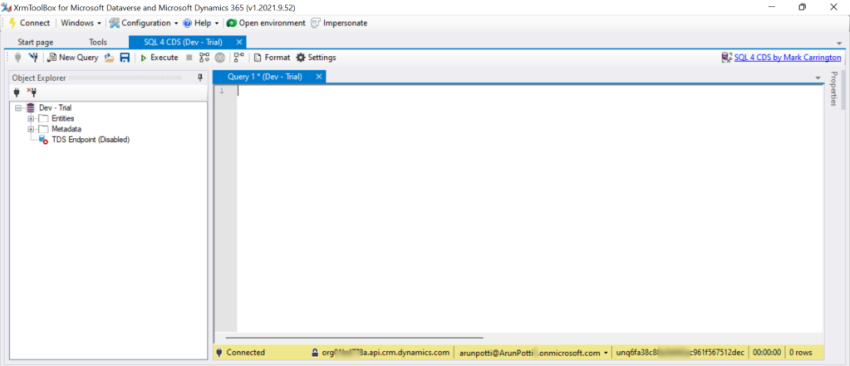Image resolution: width=850 pixels, height=366 pixels.
Task: Click the gray circular disabled icon after the plan icon
Action: (x=219, y=57)
